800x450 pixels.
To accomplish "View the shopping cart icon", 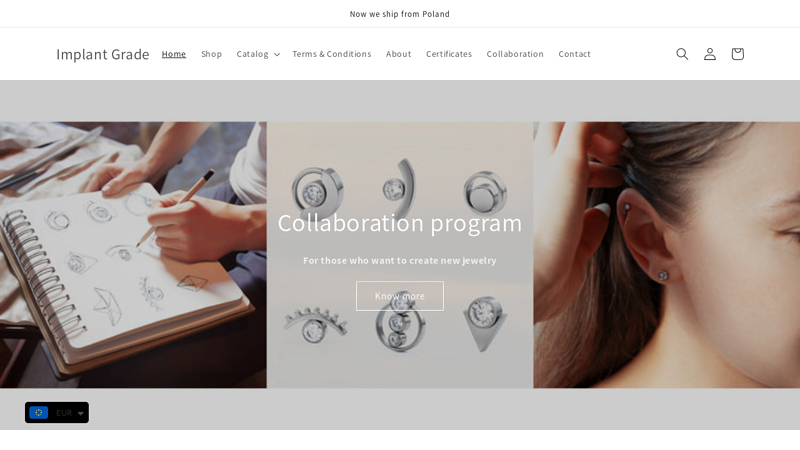I will click(x=737, y=54).
